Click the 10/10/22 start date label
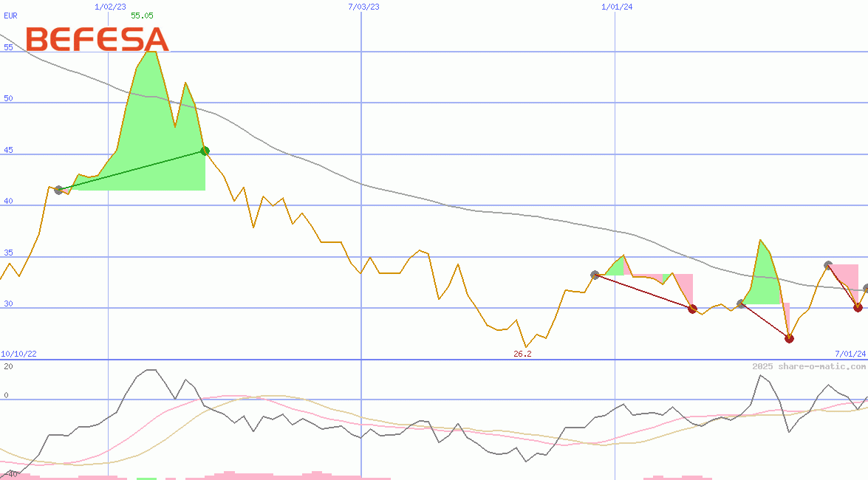 (18, 354)
